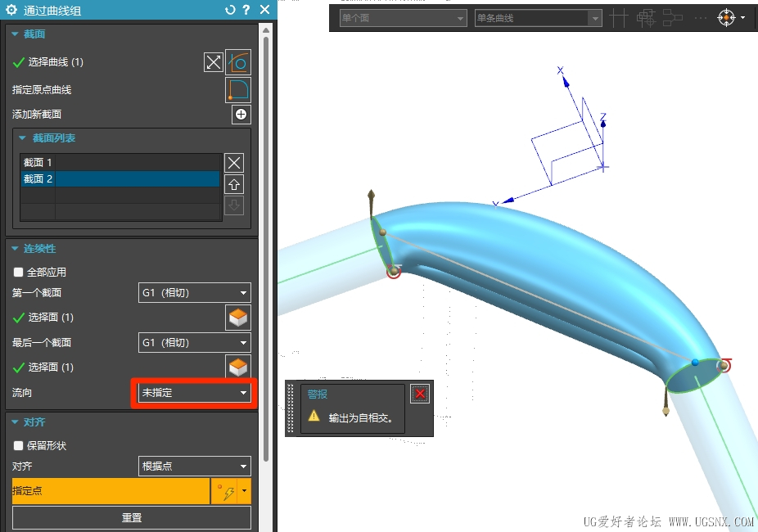Click the chained boxes icon in top toolbar
The image size is (758, 532).
point(672,18)
